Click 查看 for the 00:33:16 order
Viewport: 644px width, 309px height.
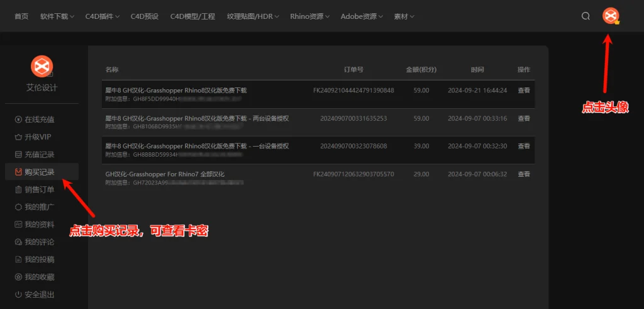(524, 118)
